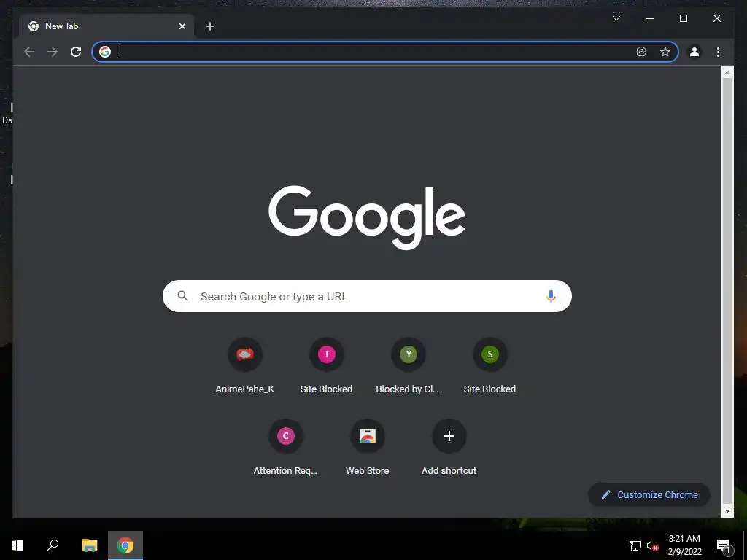Viewport: 747px width, 560px height.
Task: Close the New Tab tab
Action: point(182,26)
